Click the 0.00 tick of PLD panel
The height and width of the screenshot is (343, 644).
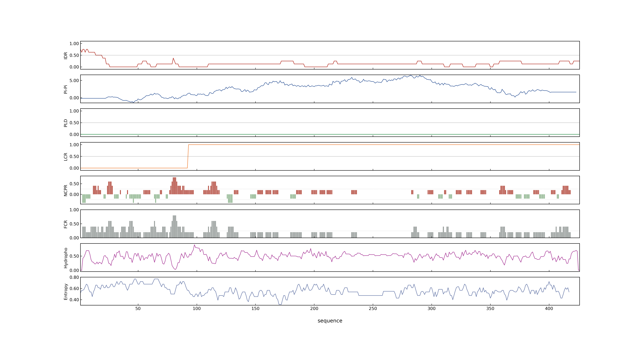[x=74, y=135]
